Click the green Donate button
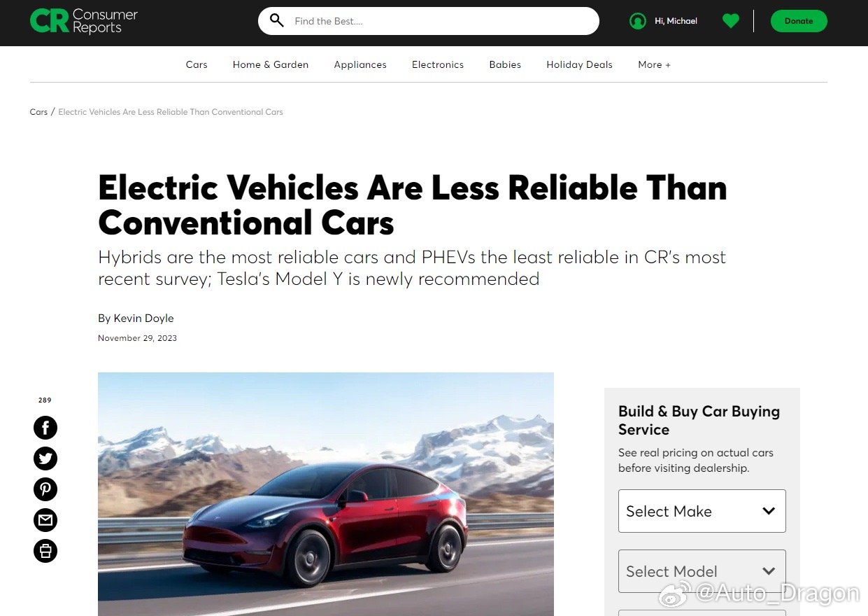 799,21
